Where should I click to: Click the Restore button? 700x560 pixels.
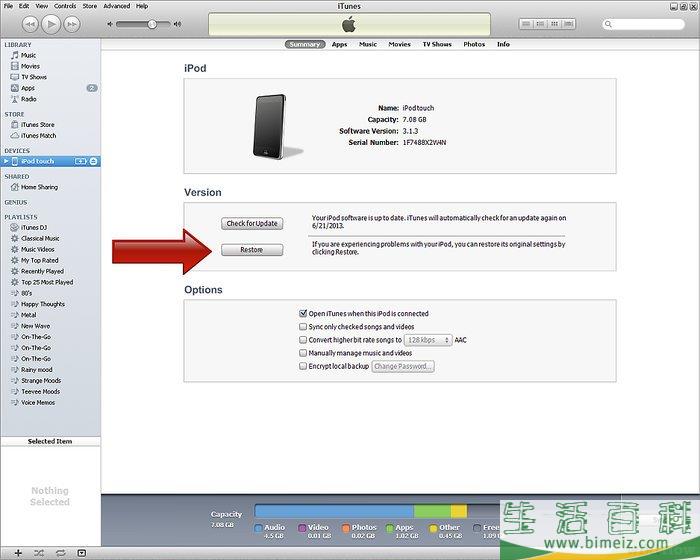(252, 250)
